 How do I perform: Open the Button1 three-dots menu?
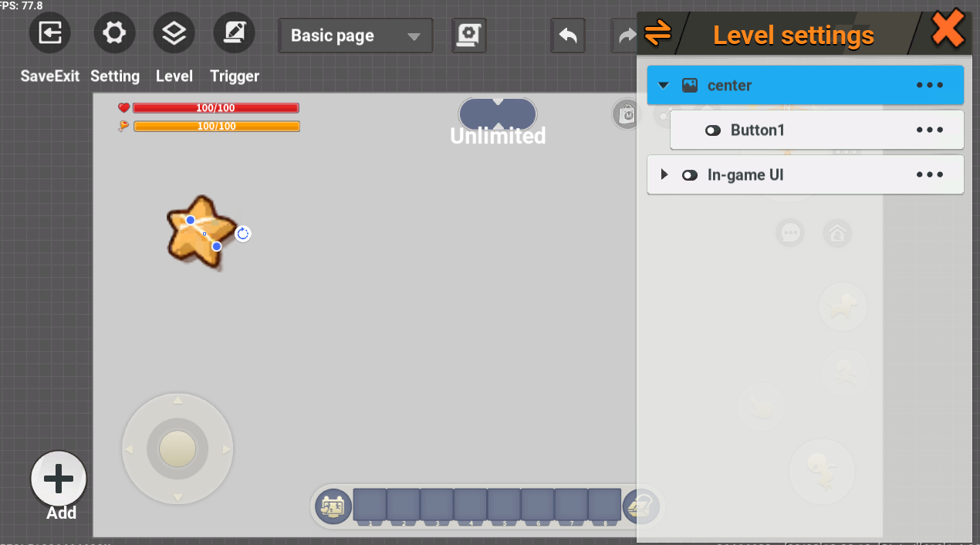pos(929,130)
